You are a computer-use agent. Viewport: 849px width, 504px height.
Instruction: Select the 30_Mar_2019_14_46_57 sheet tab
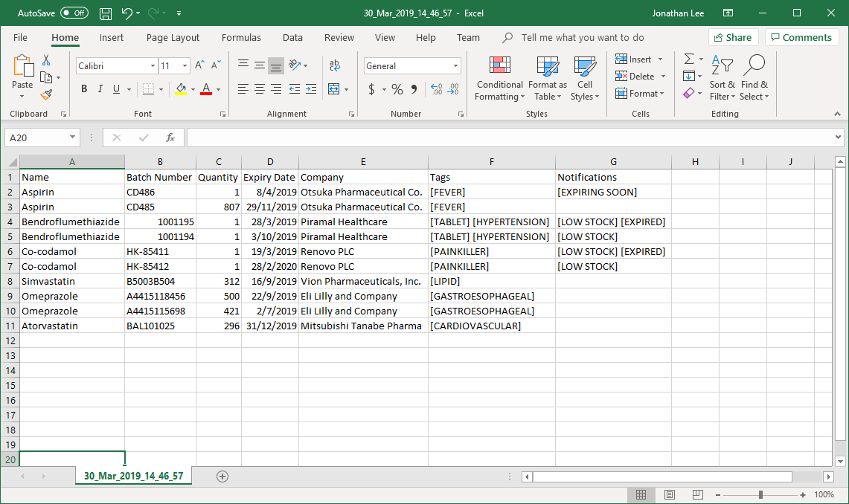(133, 476)
